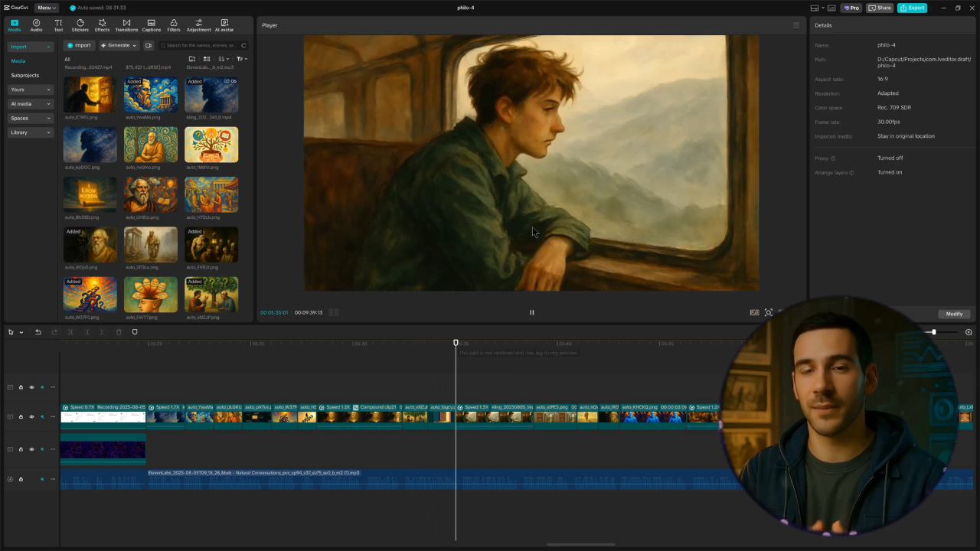The width and height of the screenshot is (980, 551).
Task: Expand the Spaces sidebar section
Action: tap(31, 118)
